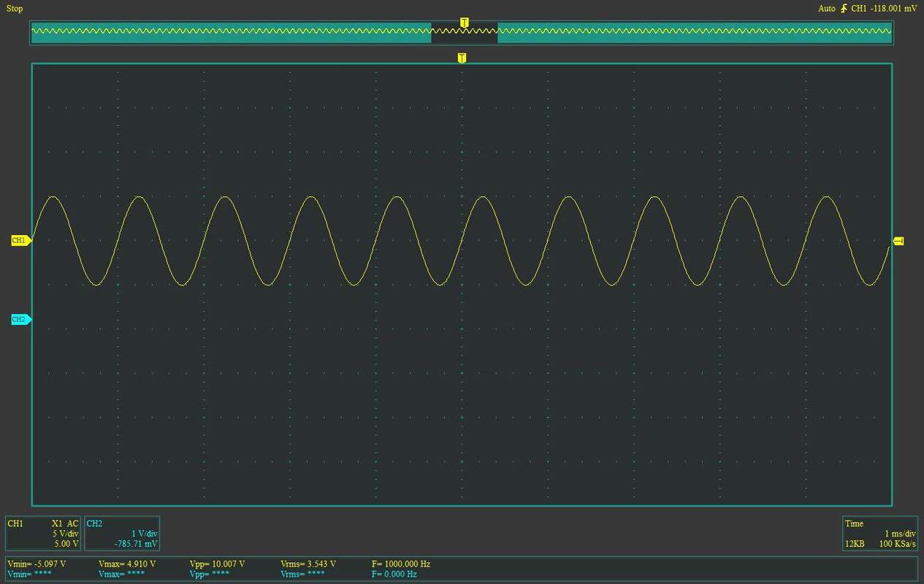
Task: Click the trigger level marker on right edge
Action: pyautogui.click(x=898, y=241)
